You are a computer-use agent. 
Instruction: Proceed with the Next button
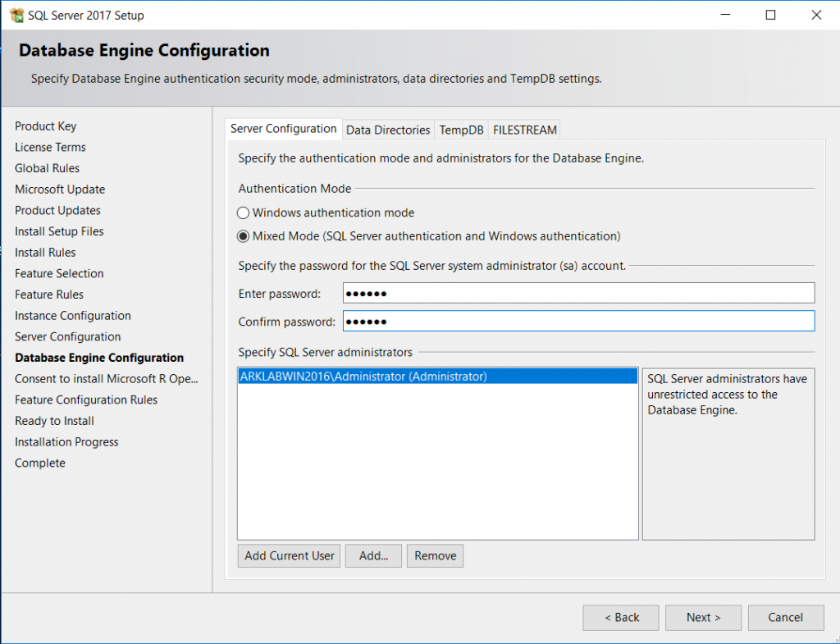[703, 617]
